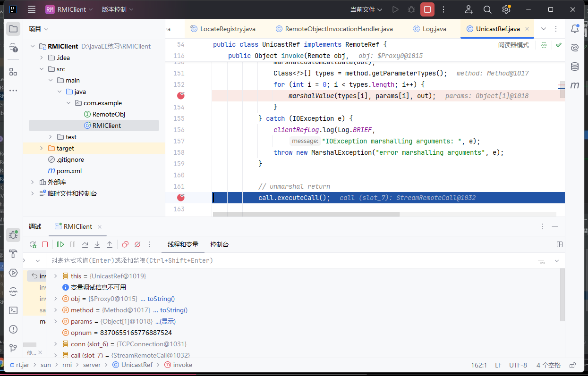The width and height of the screenshot is (588, 376).
Task: Toggle Mute Breakpoints in debug toolbar
Action: [x=137, y=244]
